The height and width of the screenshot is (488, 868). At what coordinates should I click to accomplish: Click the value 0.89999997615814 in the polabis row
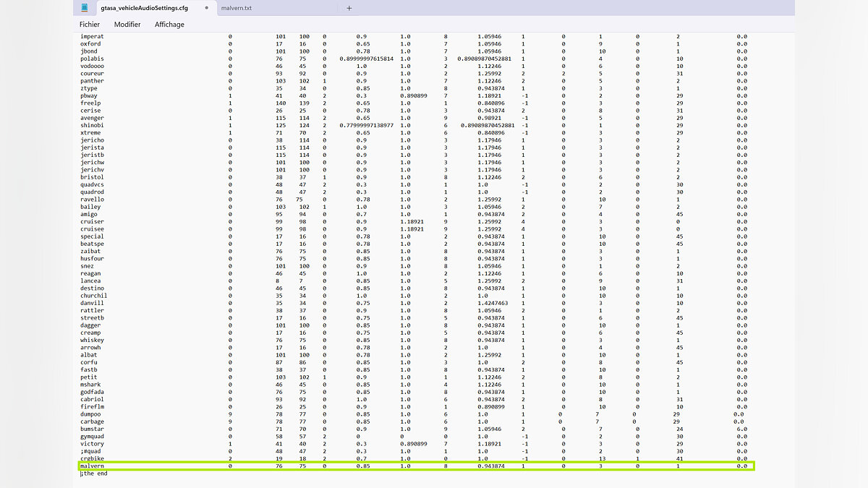tap(366, 59)
